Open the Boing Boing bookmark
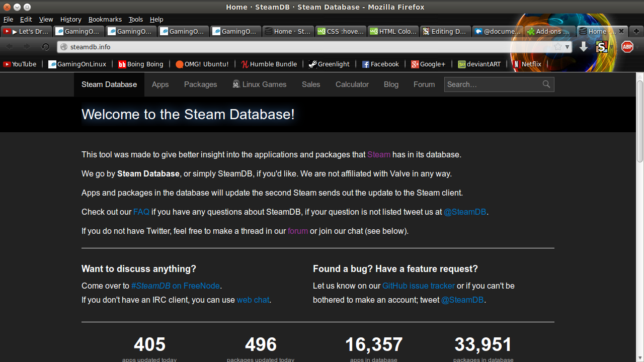644x362 pixels. (141, 64)
